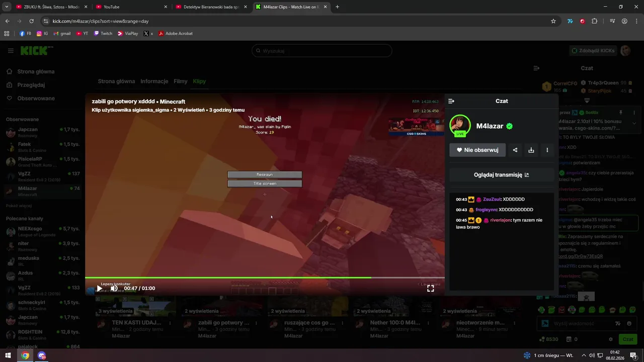Mute the clip volume
The width and height of the screenshot is (644, 362).
pyautogui.click(x=114, y=289)
